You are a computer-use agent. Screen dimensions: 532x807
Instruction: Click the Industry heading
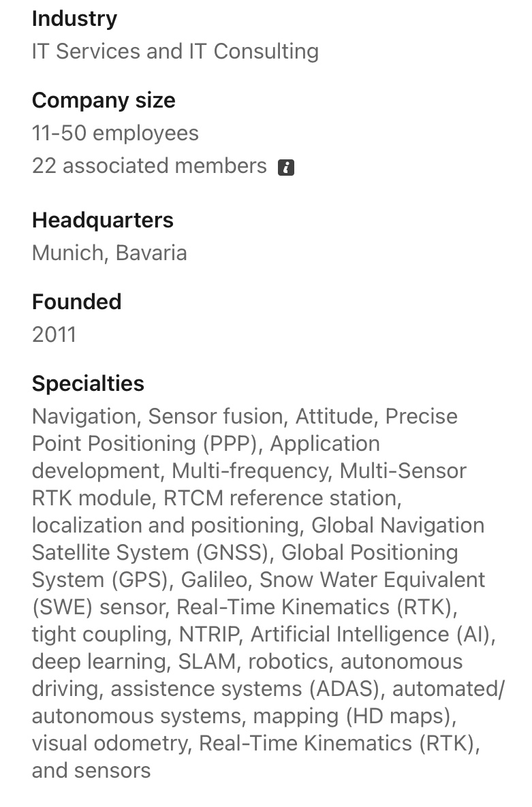(x=74, y=18)
